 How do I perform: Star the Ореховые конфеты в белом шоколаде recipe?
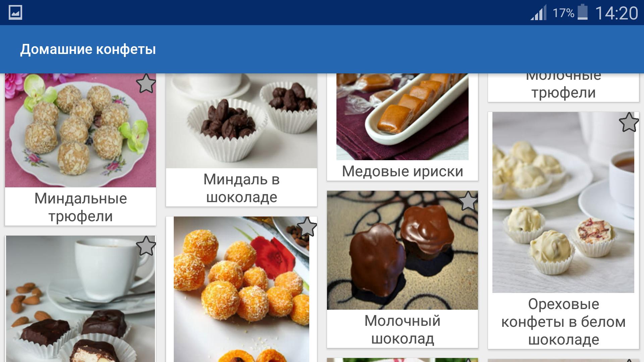629,122
